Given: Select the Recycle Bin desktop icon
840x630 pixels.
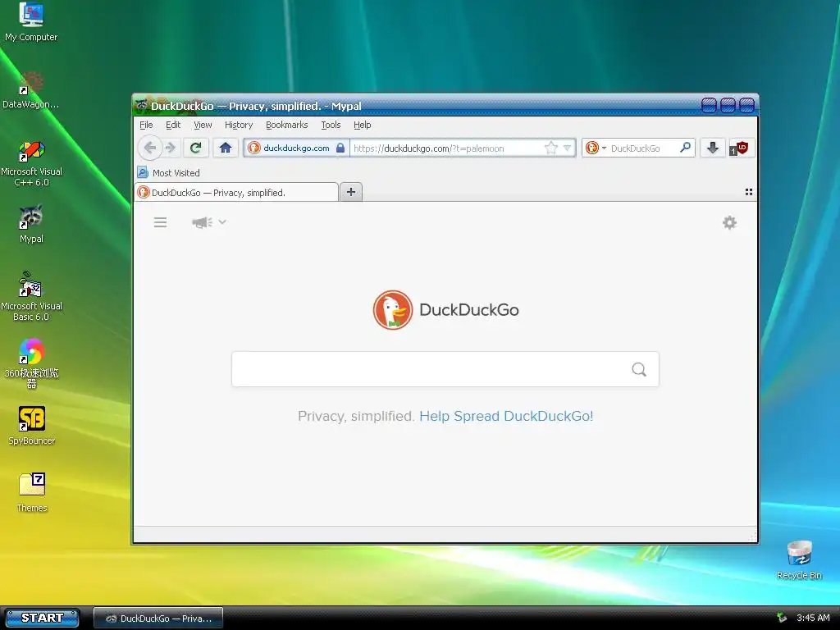Looking at the screenshot, I should coord(799,559).
